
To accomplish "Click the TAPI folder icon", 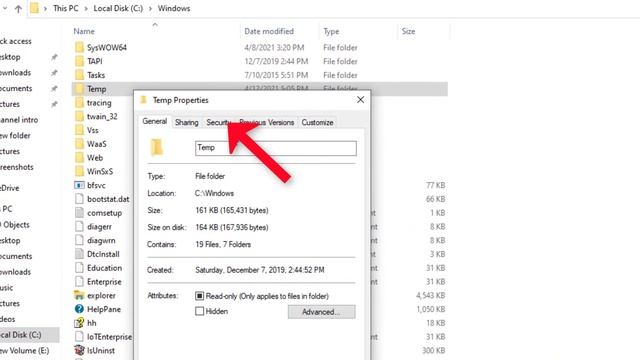I will click(x=79, y=61).
